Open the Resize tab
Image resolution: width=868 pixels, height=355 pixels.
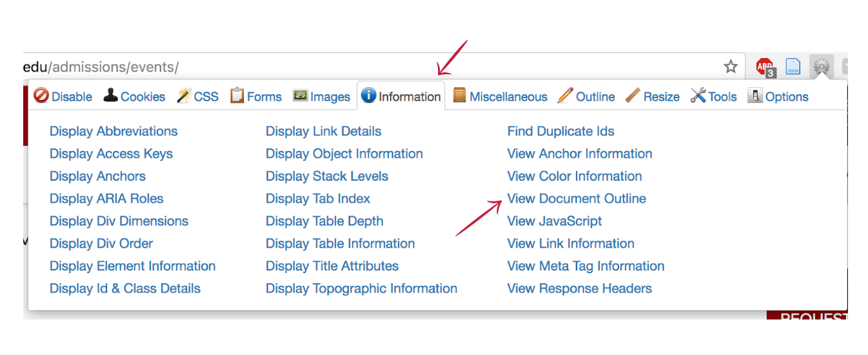point(653,97)
